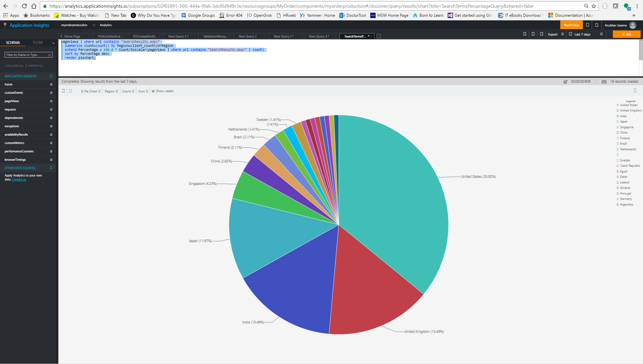Close the Home Page query tab
The image size is (643, 364).
point(89,37)
